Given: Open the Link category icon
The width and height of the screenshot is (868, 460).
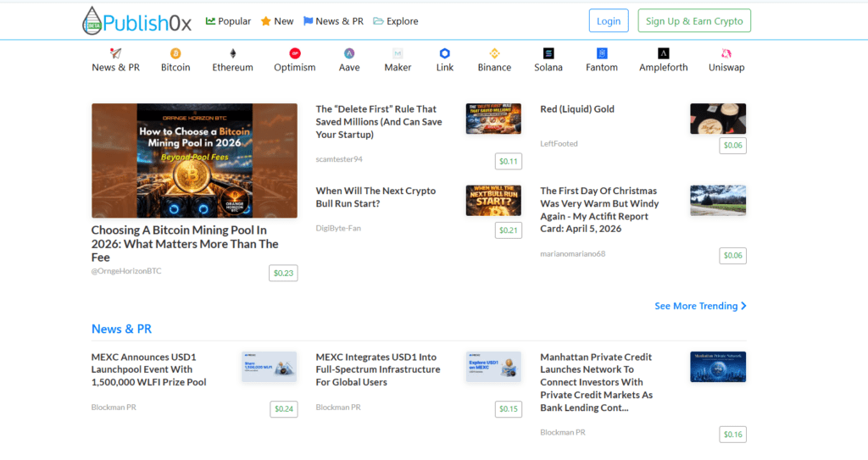Looking at the screenshot, I should point(445,53).
